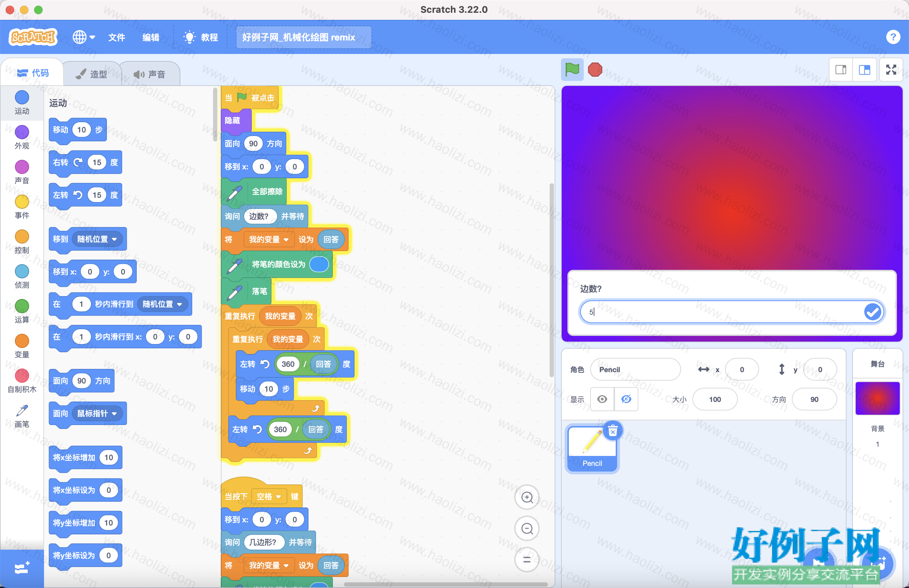Click the 隐藏 hide block in script
This screenshot has height=588, width=909.
[x=236, y=121]
